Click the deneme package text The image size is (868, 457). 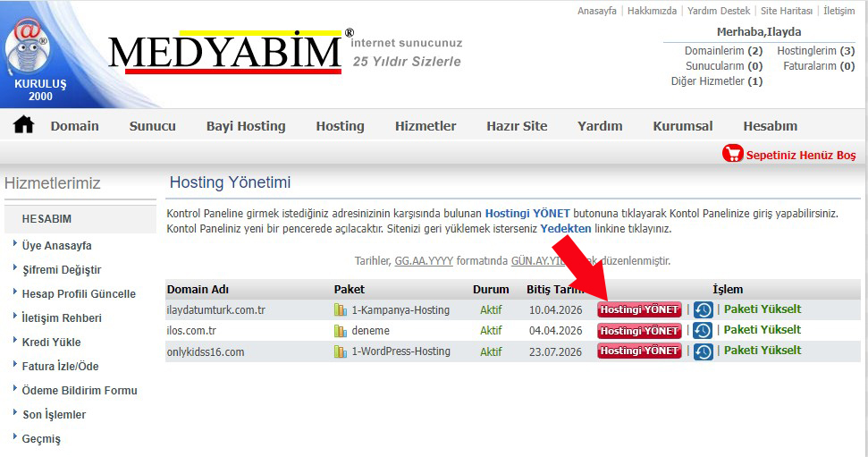click(370, 331)
